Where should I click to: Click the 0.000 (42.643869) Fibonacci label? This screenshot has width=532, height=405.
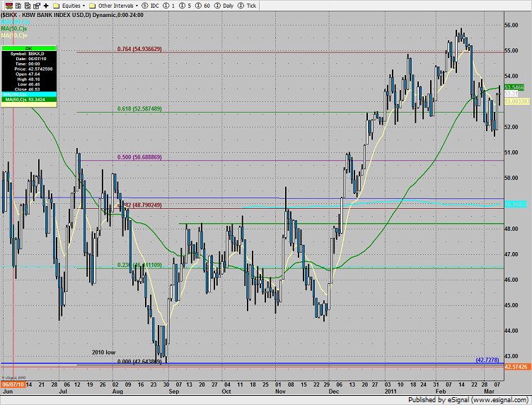[139, 362]
